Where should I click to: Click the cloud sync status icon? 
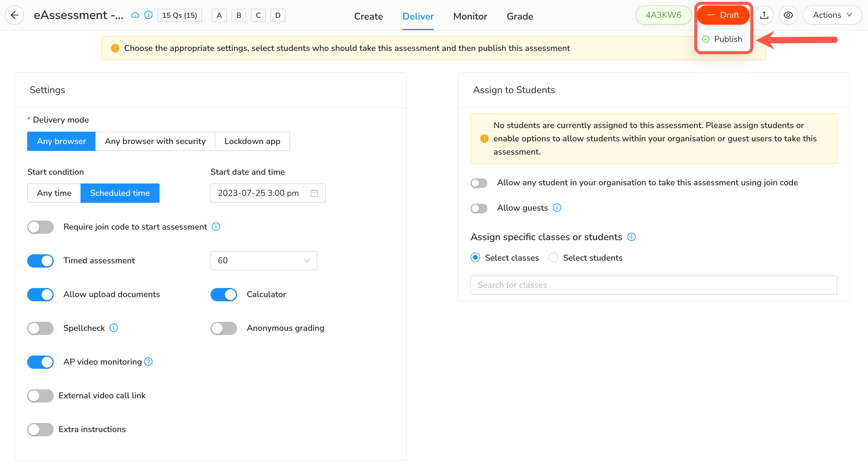[x=135, y=15]
